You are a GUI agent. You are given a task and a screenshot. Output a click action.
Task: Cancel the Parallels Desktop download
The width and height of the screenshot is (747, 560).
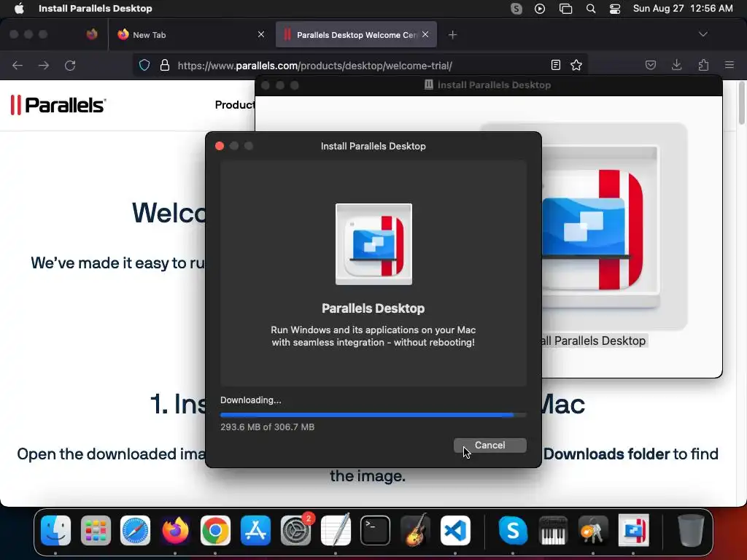pos(489,446)
